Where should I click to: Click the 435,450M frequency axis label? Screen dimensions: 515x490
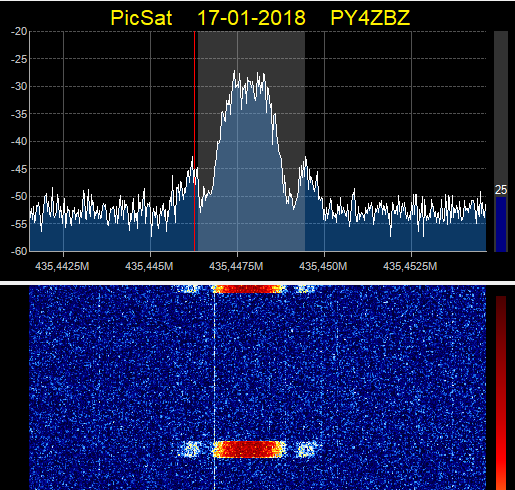pos(323,266)
